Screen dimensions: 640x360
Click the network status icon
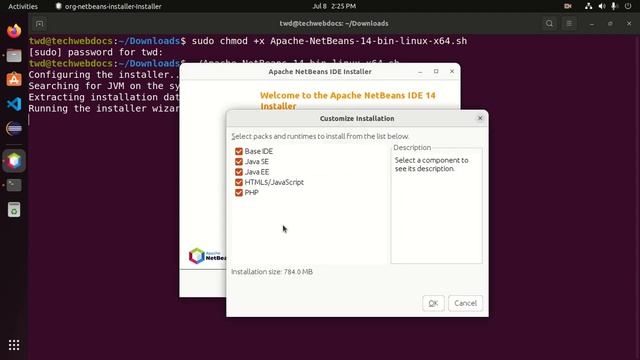588,6
